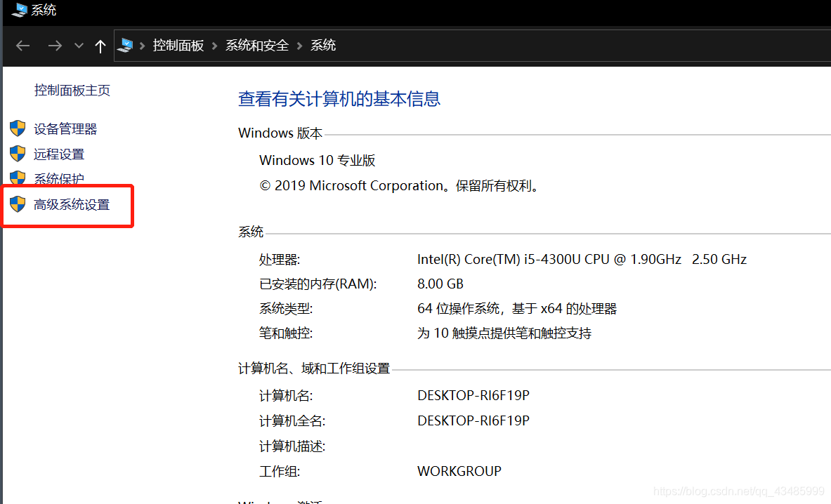Click the 64 位操作系统 value

517,309
